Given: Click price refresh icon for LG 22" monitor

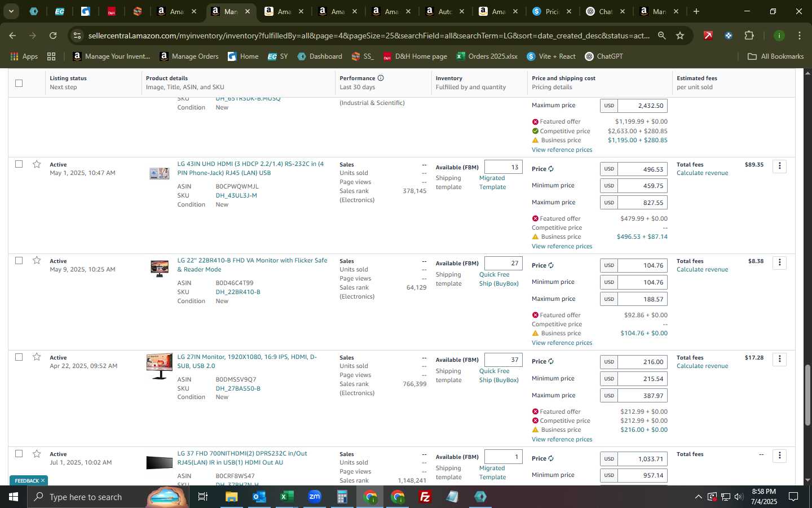Looking at the screenshot, I should 551,265.
